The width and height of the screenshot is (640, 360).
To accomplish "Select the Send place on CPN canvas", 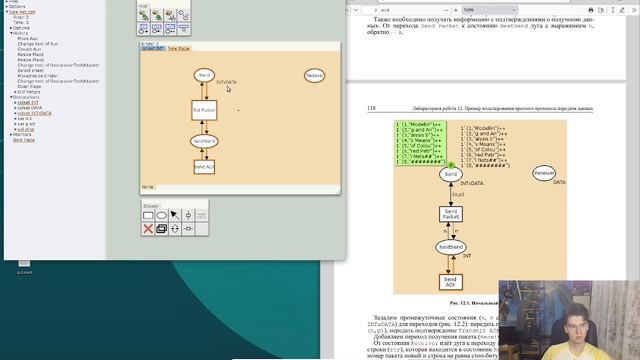I will click(204, 75).
